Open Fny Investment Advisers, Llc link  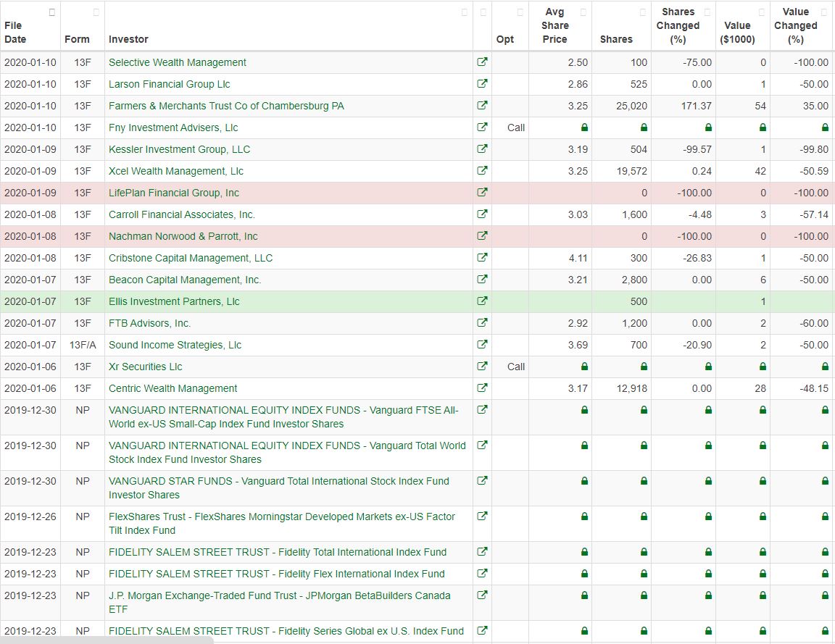pyautogui.click(x=173, y=127)
